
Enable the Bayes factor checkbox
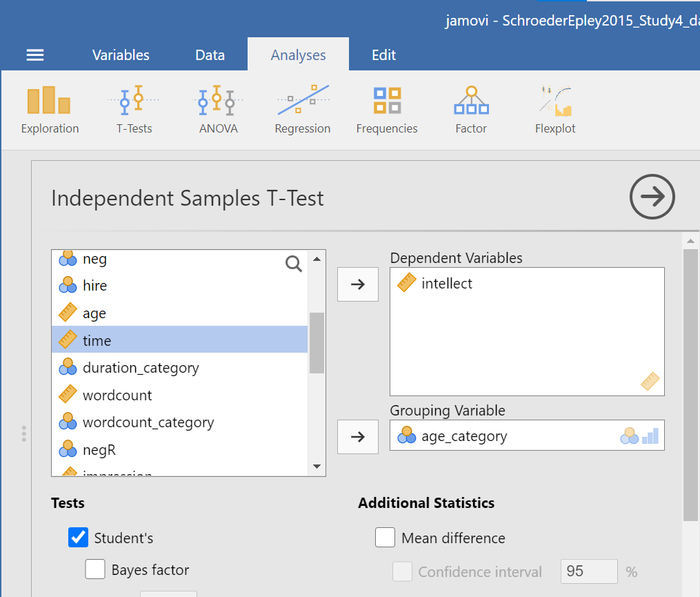coord(95,569)
